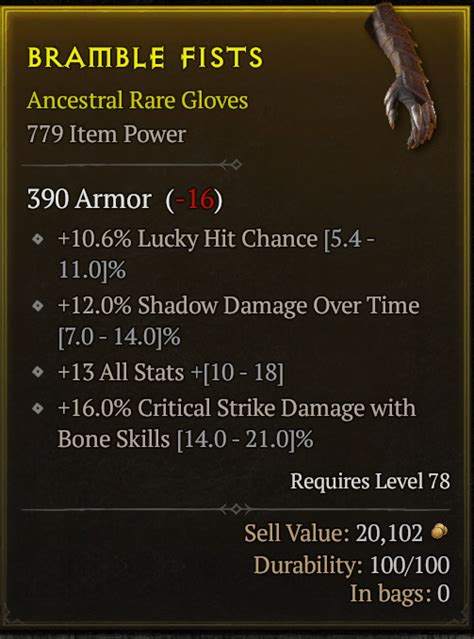Viewport: 474px width, 639px height.
Task: Select the Bramble Fists item title
Action: [x=145, y=57]
